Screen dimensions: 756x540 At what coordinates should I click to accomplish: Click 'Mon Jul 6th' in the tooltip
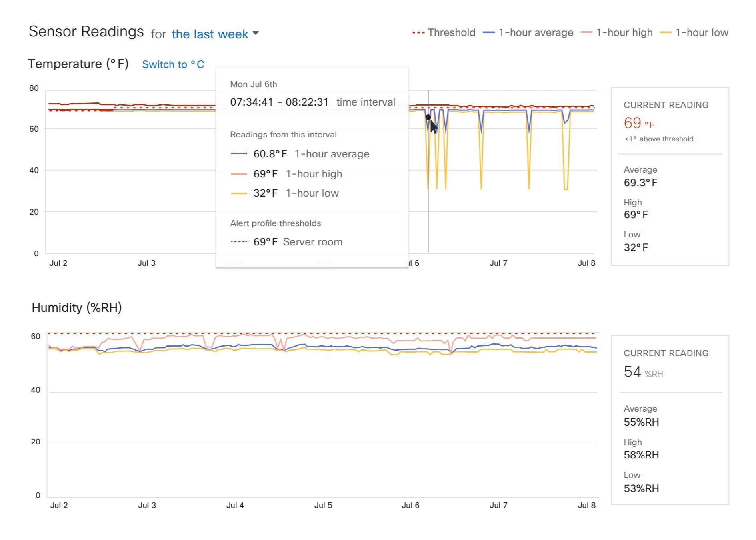(254, 84)
